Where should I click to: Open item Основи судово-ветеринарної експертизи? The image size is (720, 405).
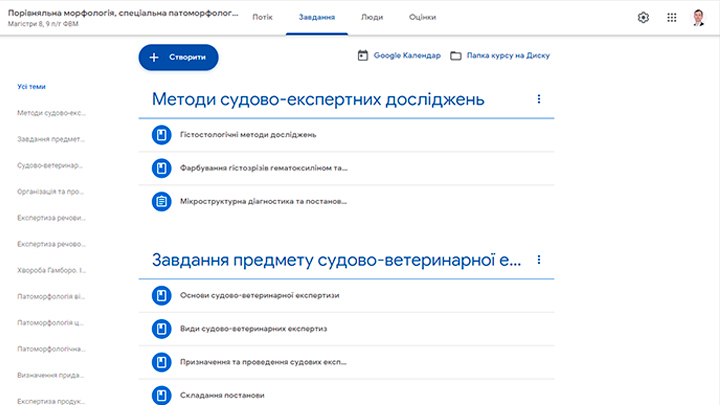coord(259,295)
